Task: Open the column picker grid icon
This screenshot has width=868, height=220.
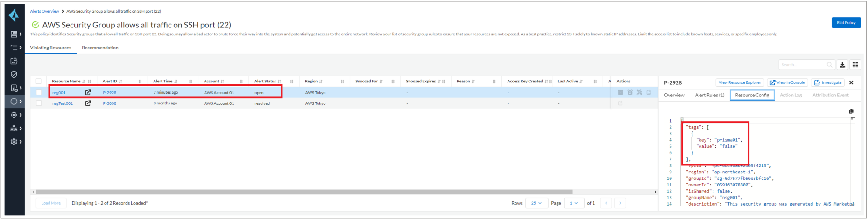Action: coord(855,65)
